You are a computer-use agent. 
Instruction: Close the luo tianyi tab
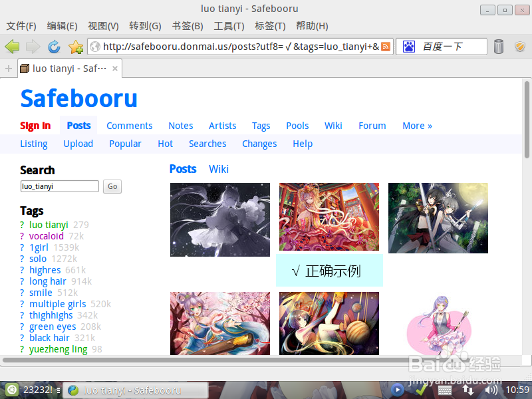(x=115, y=68)
